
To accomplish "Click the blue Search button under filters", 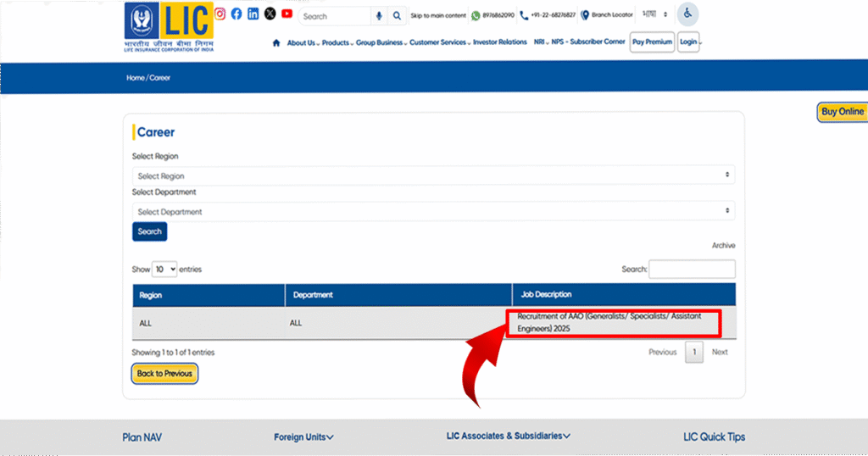I will coord(149,231).
